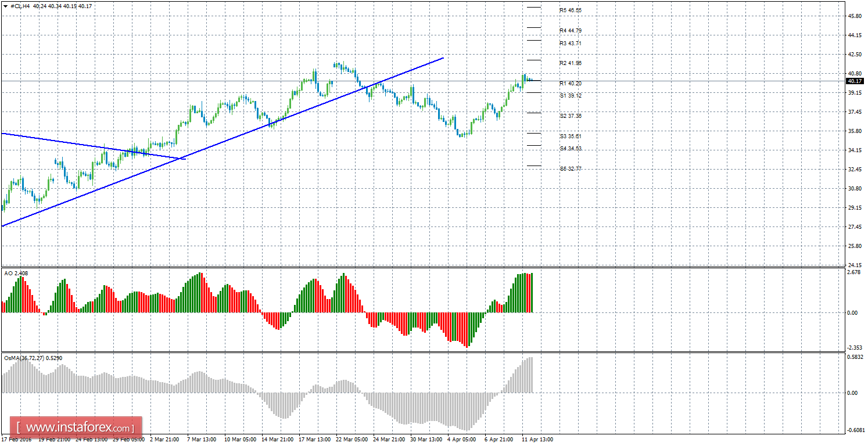Image resolution: width=868 pixels, height=446 pixels.
Task: Click the R3 43.71 pivot label
Action: [x=571, y=43]
